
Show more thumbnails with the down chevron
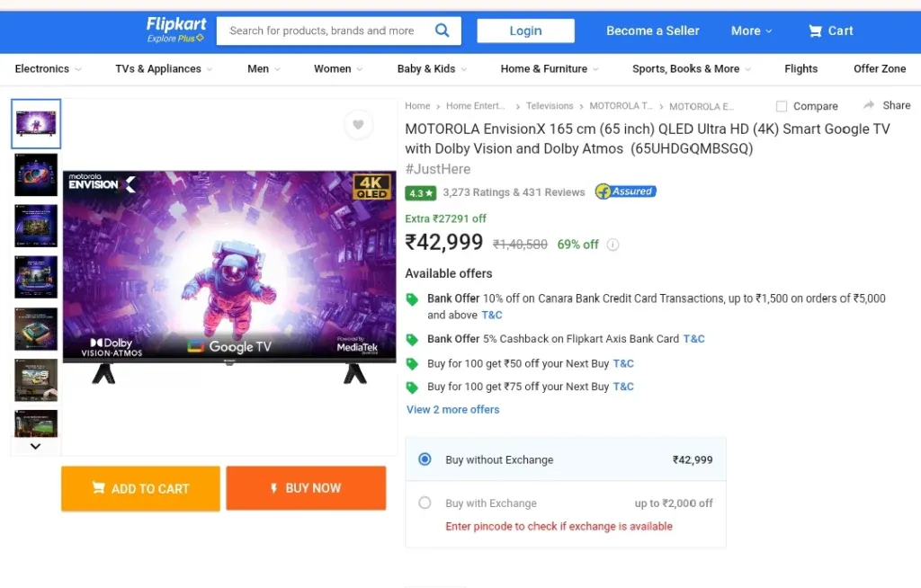click(x=36, y=447)
